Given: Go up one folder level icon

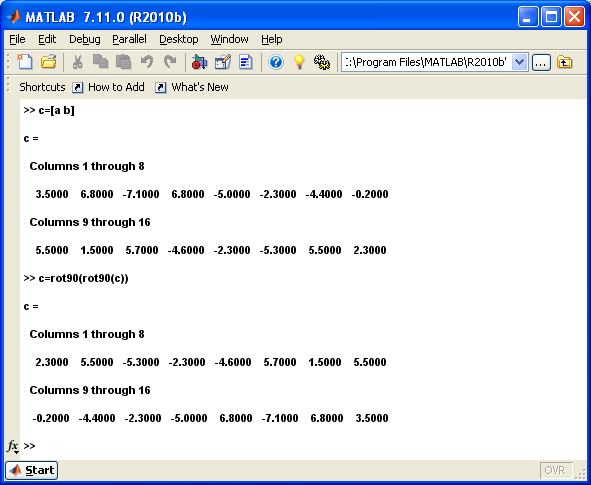Looking at the screenshot, I should tap(565, 62).
